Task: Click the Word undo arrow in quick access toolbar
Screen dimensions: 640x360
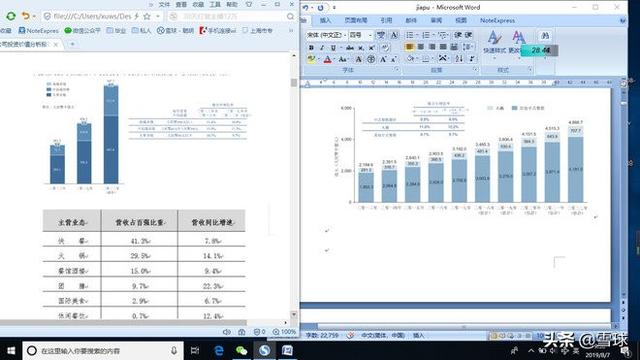Action: (x=306, y=8)
